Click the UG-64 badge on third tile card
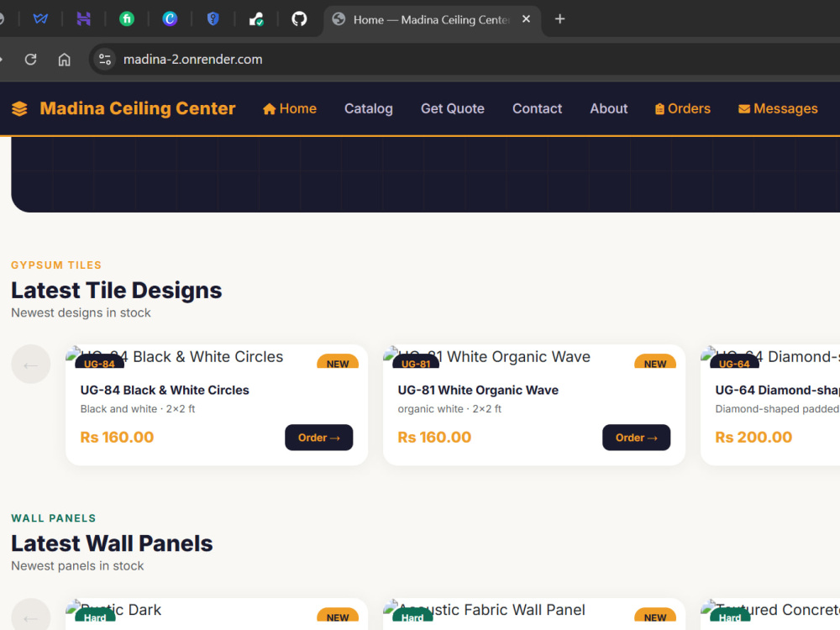Image resolution: width=840 pixels, height=630 pixels. click(734, 363)
